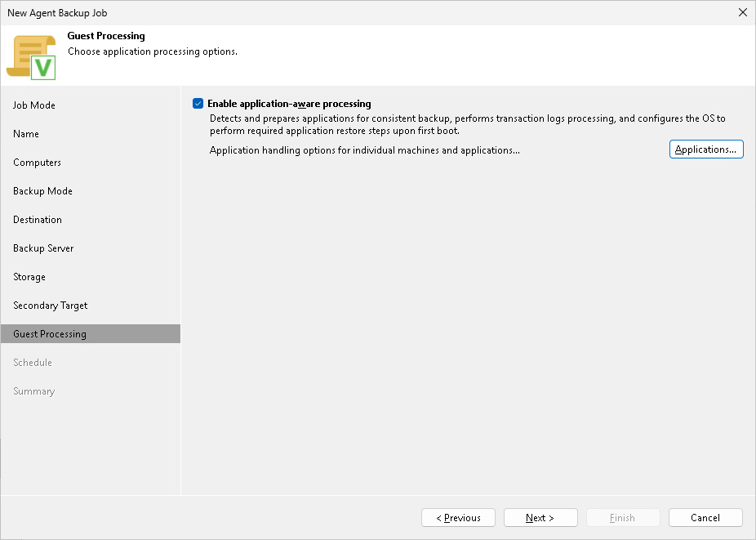
Task: Open the Destination step
Action: pyautogui.click(x=37, y=219)
